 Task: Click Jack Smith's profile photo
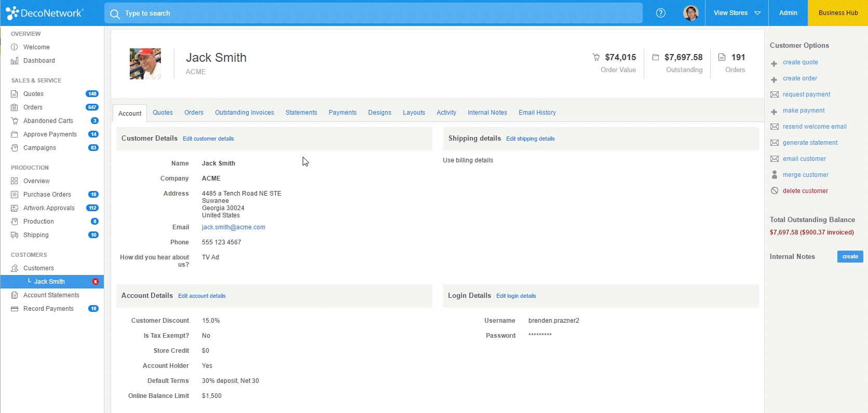pos(145,64)
